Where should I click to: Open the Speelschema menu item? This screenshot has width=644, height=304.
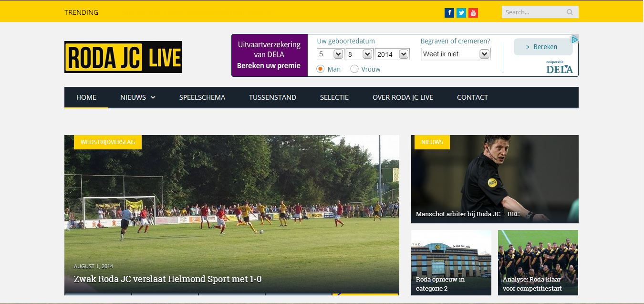click(202, 97)
